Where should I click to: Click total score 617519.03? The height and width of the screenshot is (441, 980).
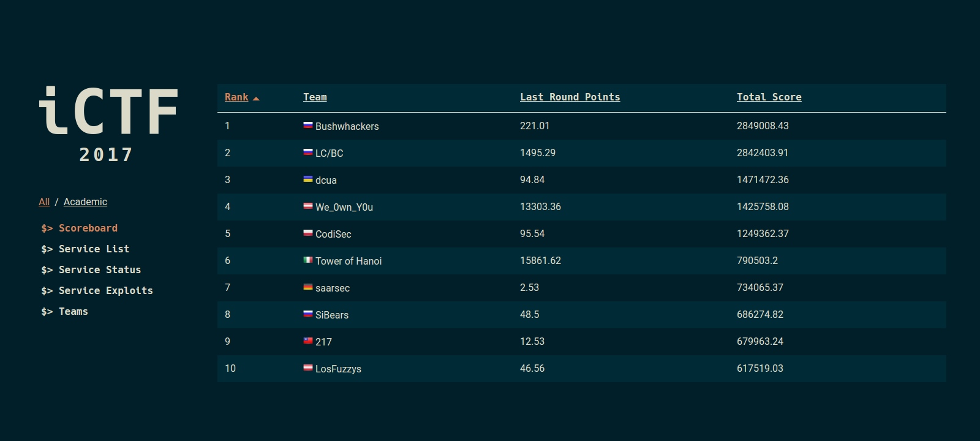click(x=760, y=368)
